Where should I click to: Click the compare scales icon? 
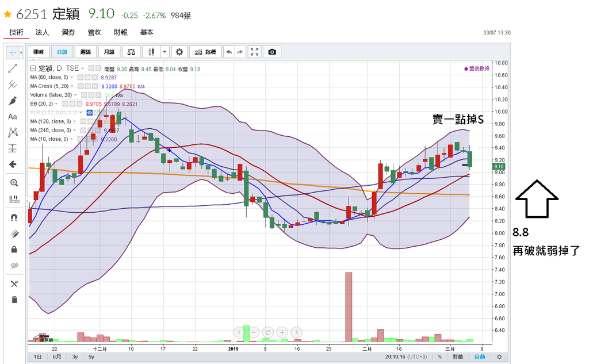click(x=131, y=52)
